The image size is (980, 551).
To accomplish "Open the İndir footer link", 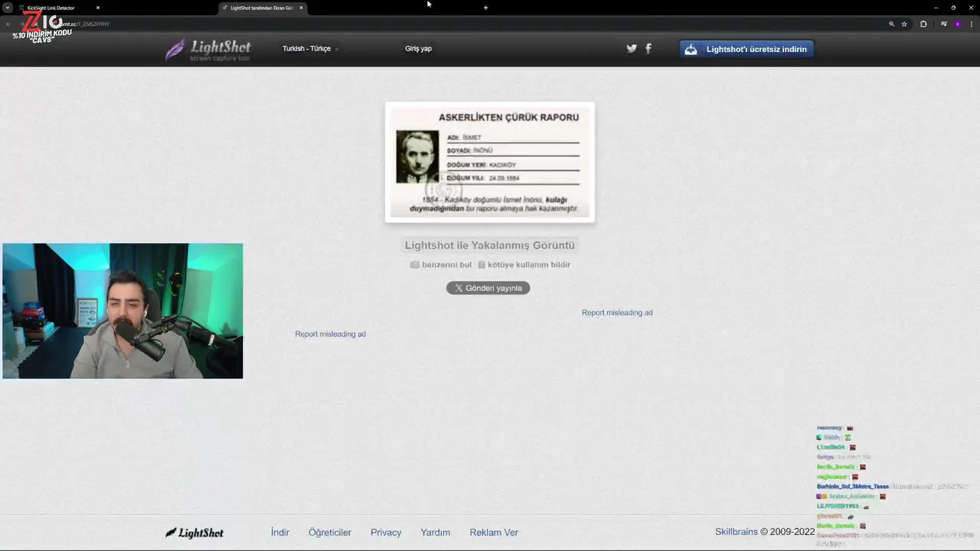I will click(x=280, y=533).
